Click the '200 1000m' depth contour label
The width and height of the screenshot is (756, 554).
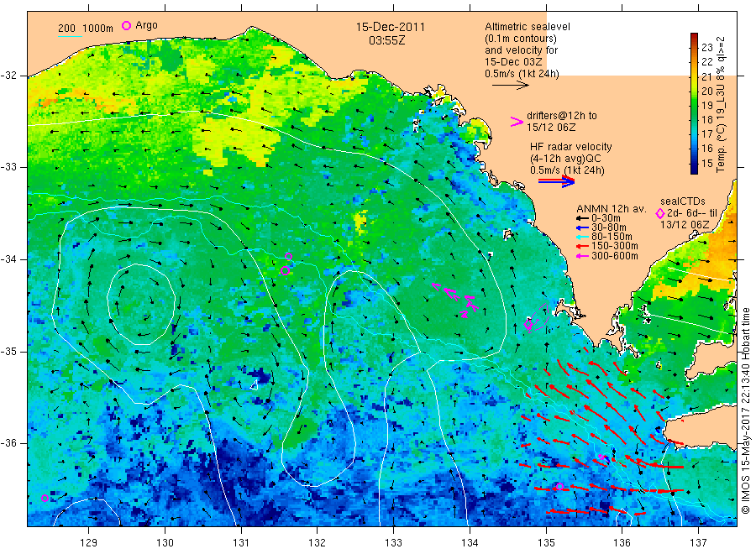(x=86, y=29)
